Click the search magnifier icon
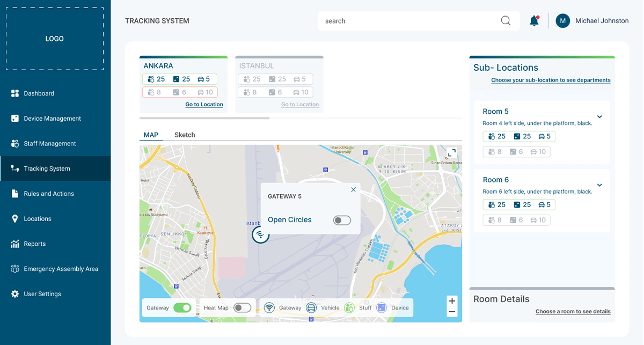644x345 pixels. tap(506, 21)
